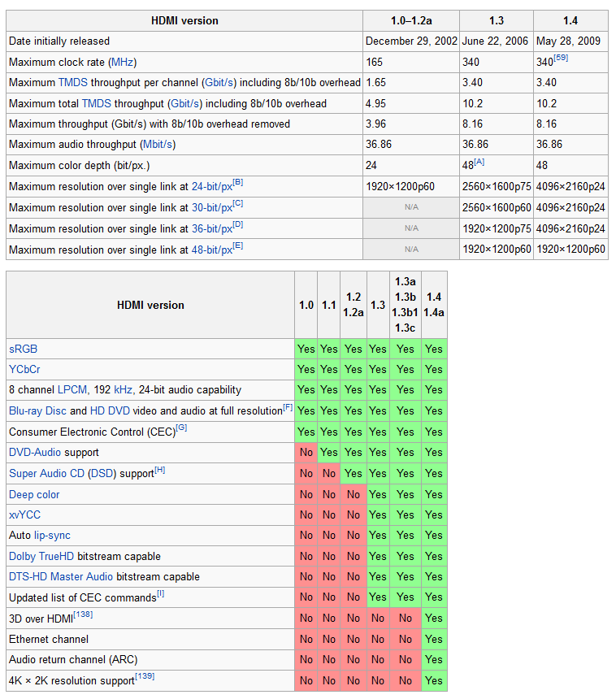Open TMDS link in throughput per channel row
Screen dimensions: 616x699
[73, 82]
